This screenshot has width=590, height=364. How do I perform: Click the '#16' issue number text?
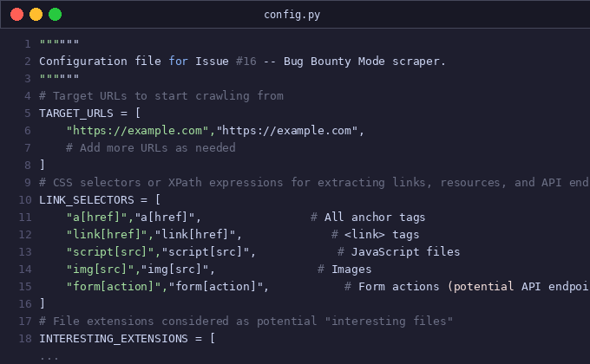(x=246, y=62)
